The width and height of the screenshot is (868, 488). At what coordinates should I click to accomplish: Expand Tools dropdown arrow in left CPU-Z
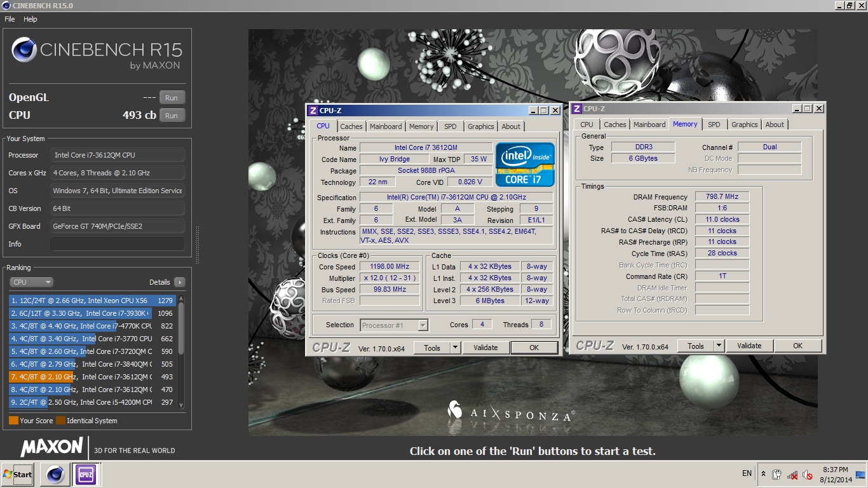pos(455,348)
